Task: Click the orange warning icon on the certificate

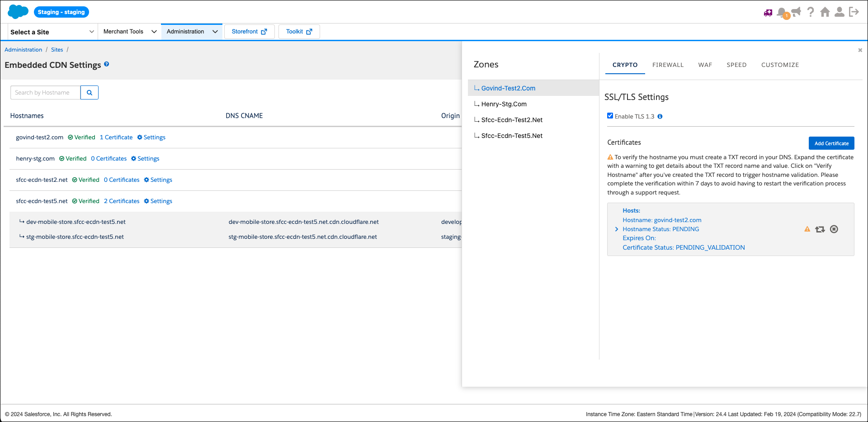Action: pyautogui.click(x=807, y=229)
